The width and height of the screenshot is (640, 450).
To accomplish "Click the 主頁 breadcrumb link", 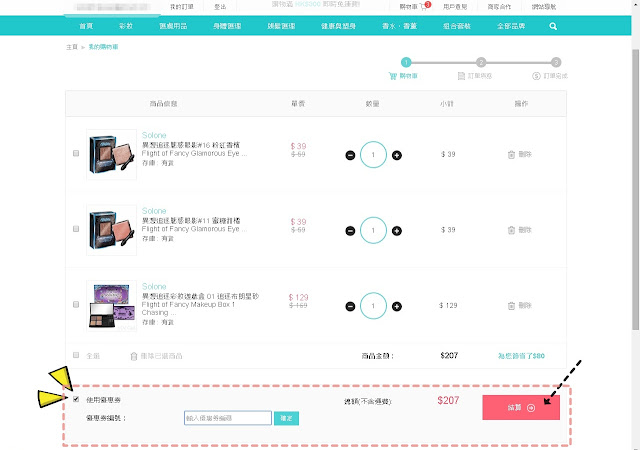I will tap(72, 47).
